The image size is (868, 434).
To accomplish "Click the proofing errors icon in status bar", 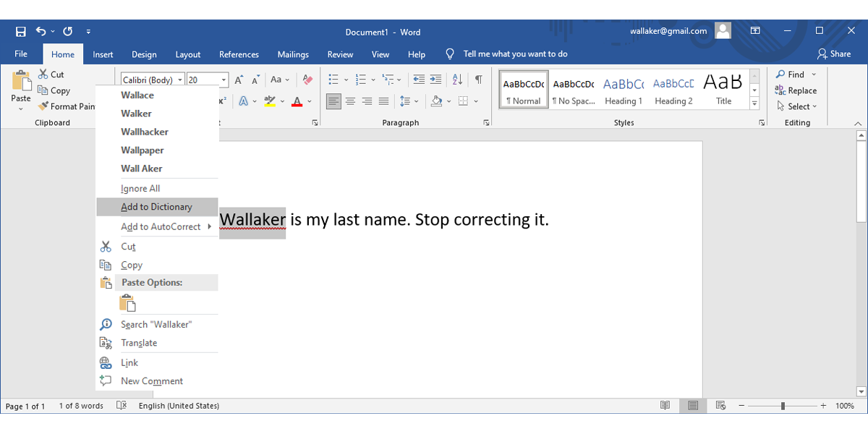I will (122, 406).
